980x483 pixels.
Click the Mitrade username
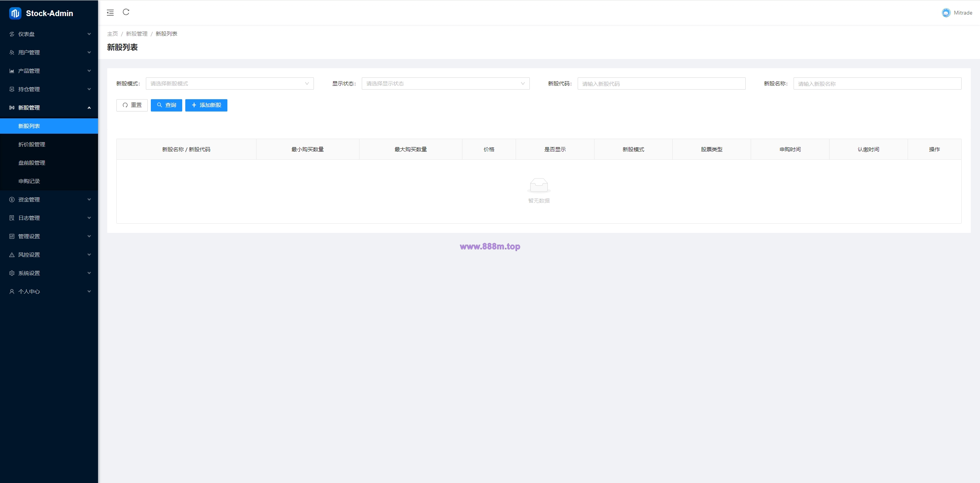coord(963,13)
